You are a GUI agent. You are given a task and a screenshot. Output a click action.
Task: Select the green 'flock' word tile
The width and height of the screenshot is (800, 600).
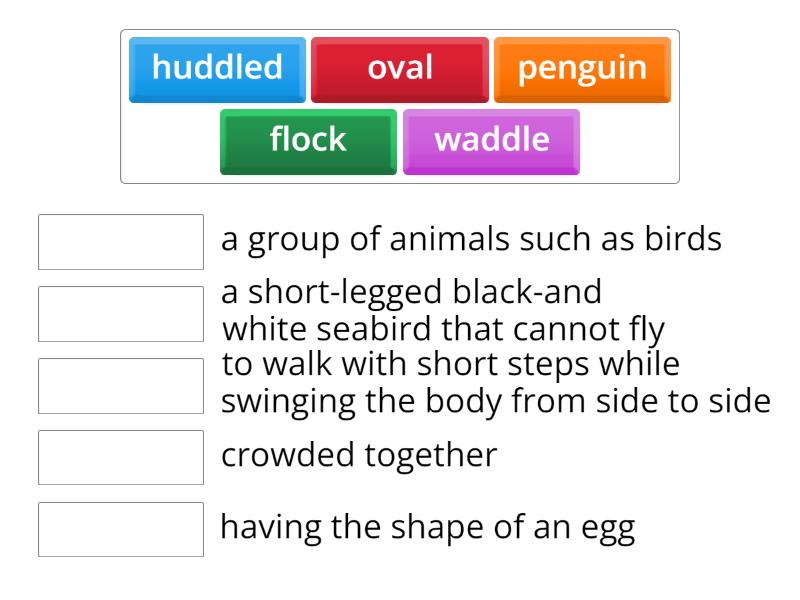coord(307,140)
